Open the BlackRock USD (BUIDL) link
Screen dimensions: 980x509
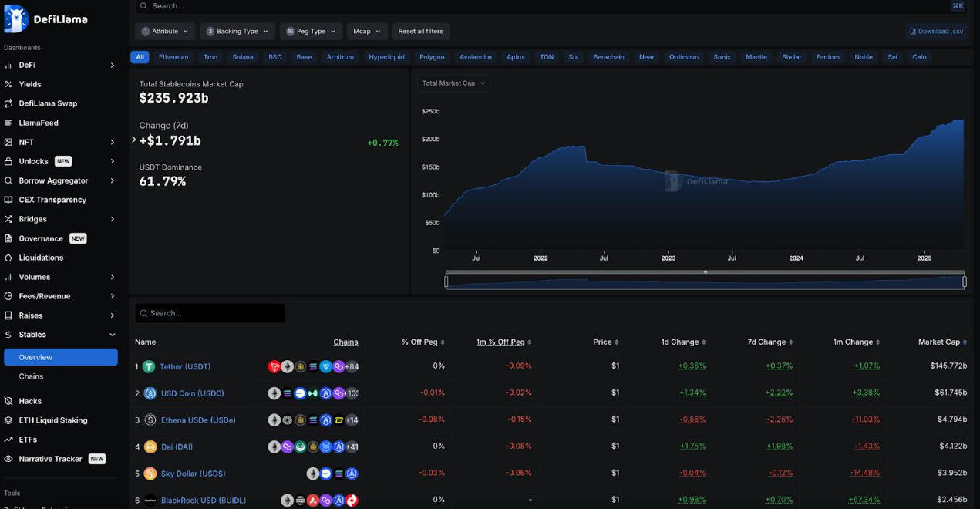click(x=204, y=501)
